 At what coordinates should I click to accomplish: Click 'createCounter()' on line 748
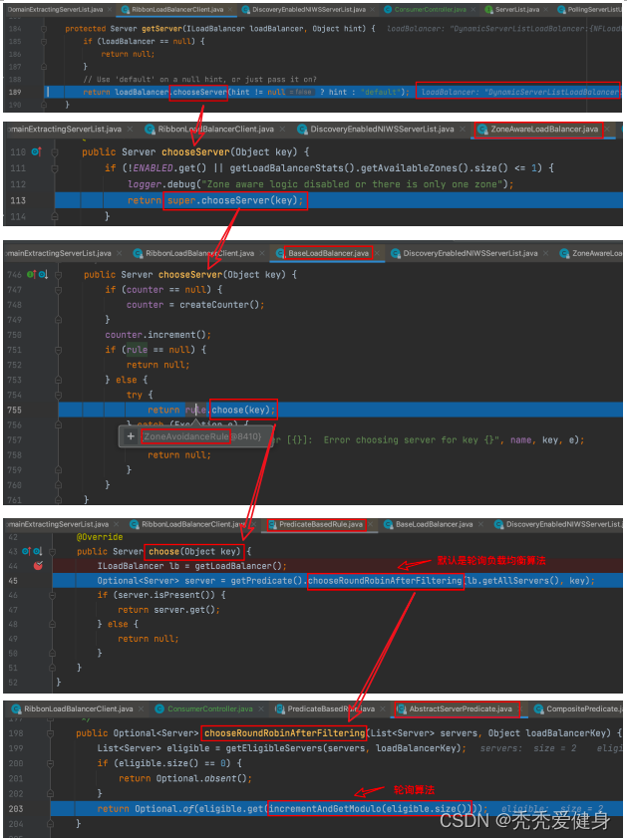point(219,305)
